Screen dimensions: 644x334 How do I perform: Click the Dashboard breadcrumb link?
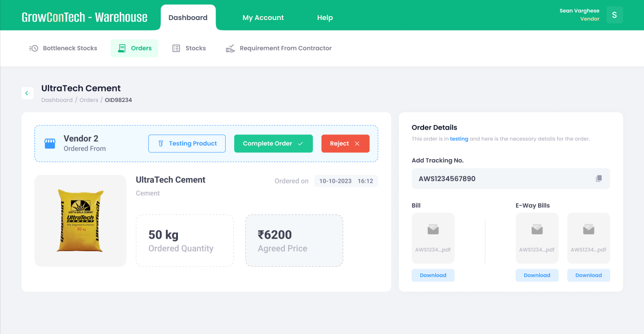57,100
